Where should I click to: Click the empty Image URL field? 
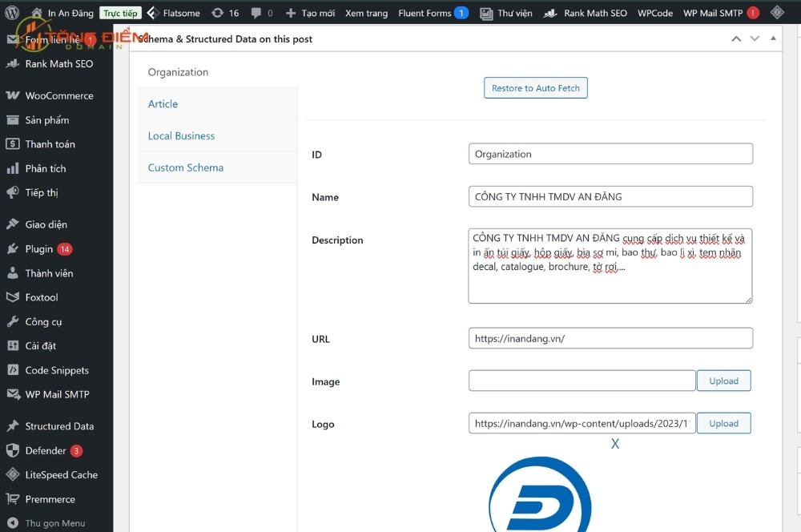point(582,381)
